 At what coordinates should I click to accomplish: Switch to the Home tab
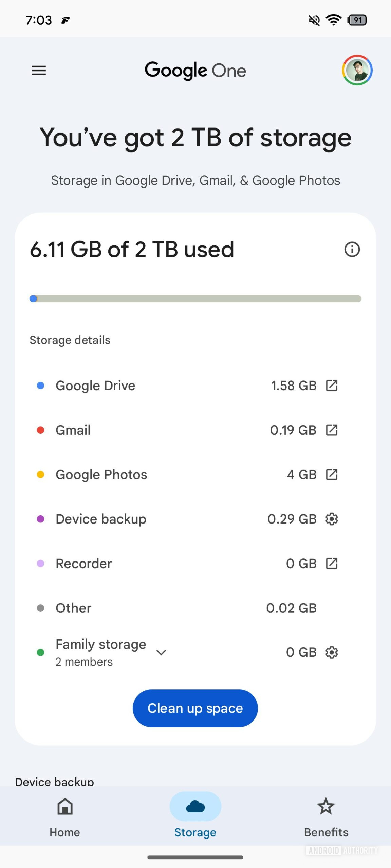tap(65, 817)
